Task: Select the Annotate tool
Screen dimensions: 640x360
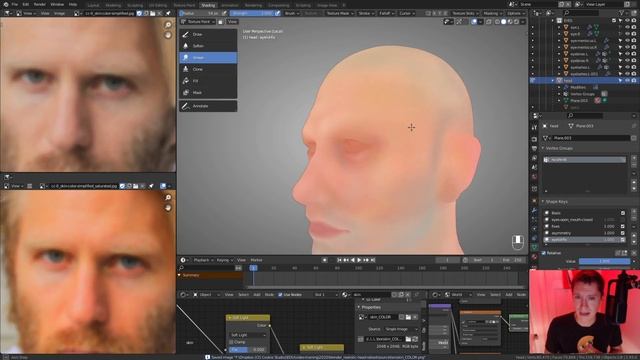Action: coord(208,106)
